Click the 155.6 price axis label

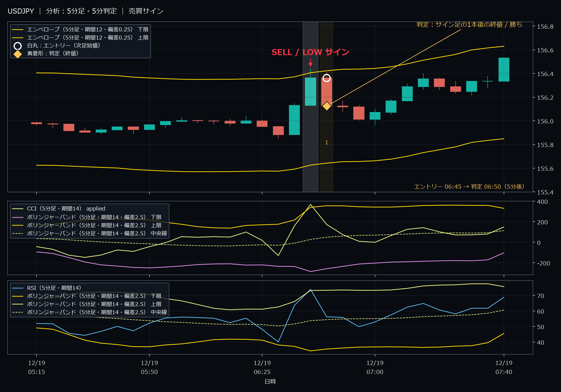(x=545, y=169)
